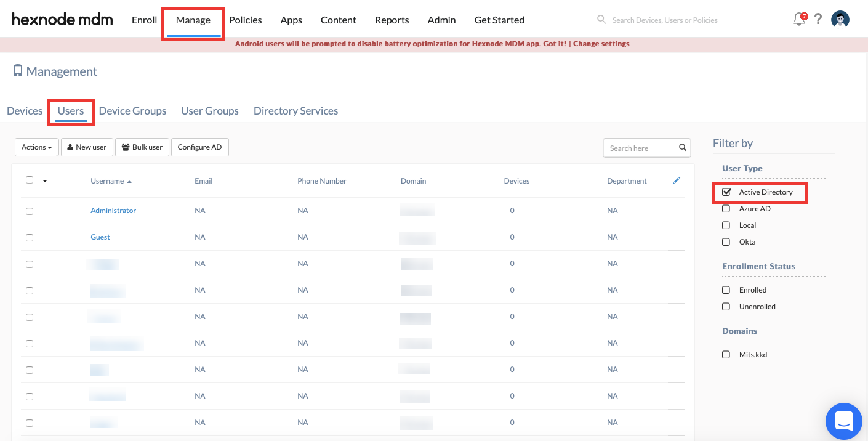Tick the Administrator row checkbox
The image size is (868, 441).
click(30, 211)
